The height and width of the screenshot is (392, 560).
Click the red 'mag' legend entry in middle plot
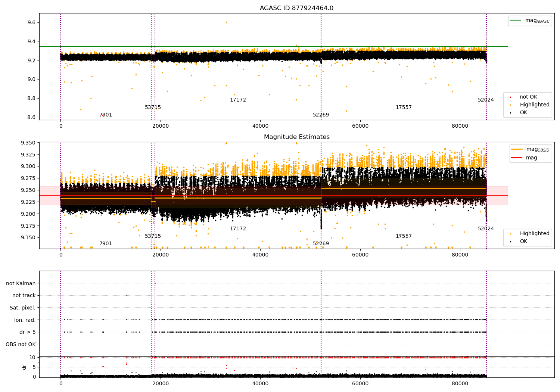525,158
